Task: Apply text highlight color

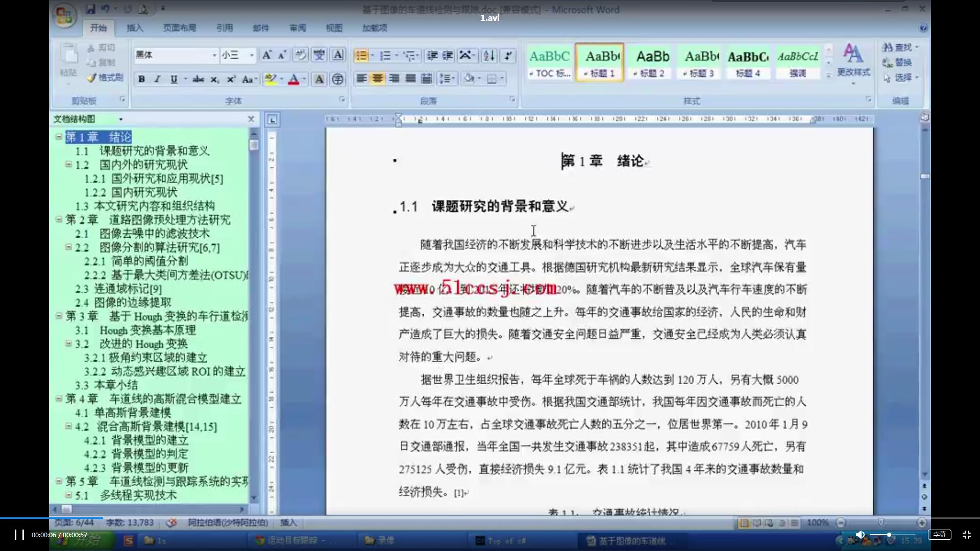Action: tap(271, 79)
